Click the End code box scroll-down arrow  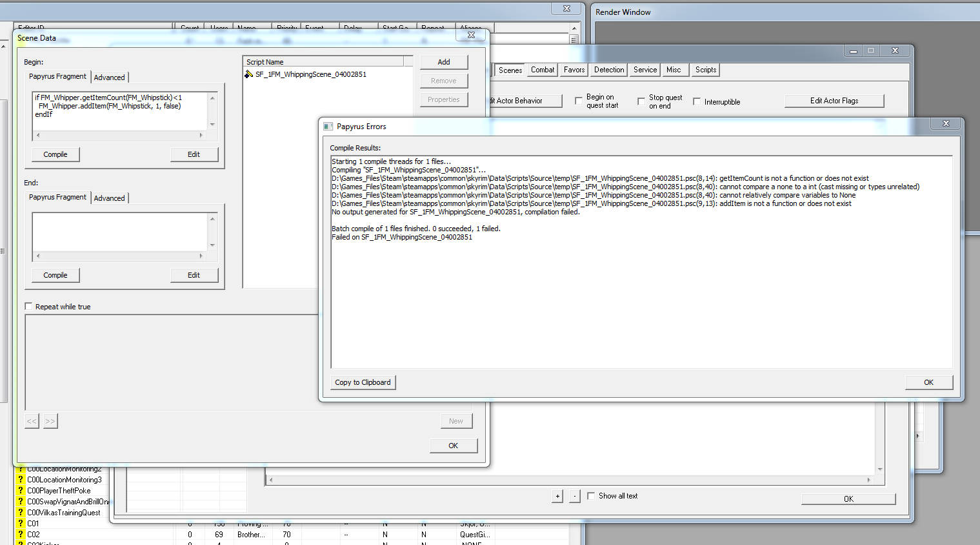212,245
